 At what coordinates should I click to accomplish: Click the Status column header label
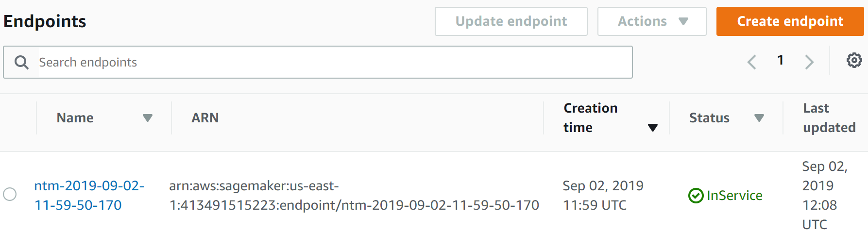[709, 118]
